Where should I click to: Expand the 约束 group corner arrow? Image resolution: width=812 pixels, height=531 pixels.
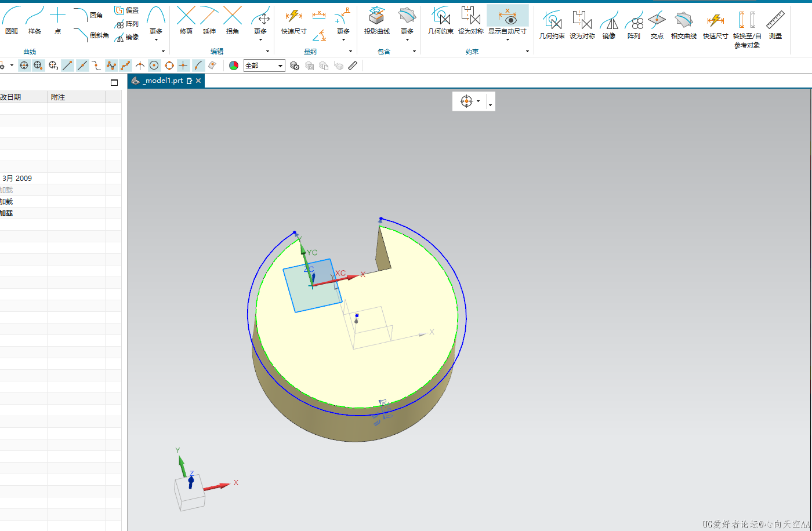tap(527, 52)
